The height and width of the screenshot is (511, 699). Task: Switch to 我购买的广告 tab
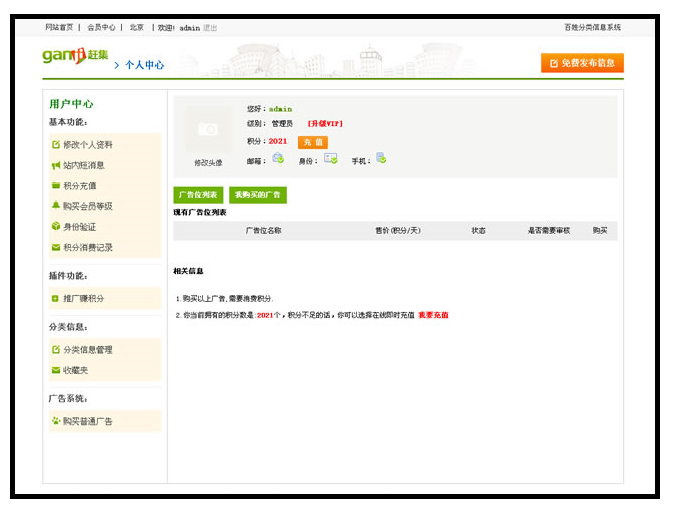(258, 194)
